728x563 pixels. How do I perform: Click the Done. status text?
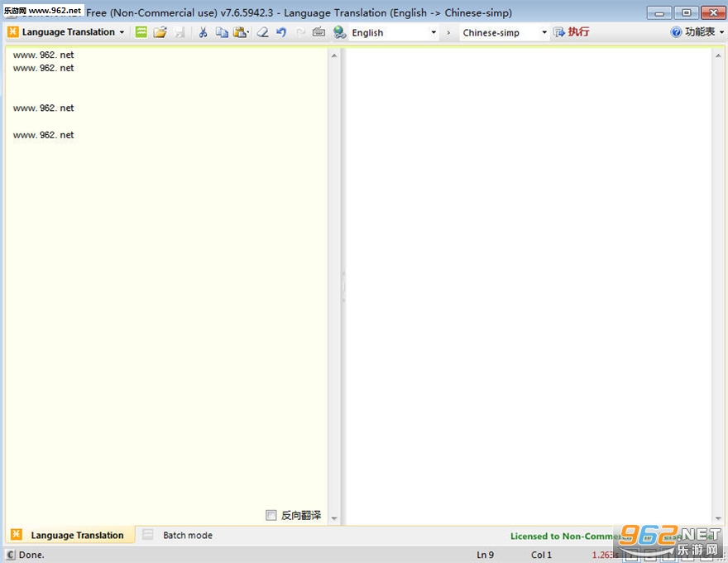[31, 555]
